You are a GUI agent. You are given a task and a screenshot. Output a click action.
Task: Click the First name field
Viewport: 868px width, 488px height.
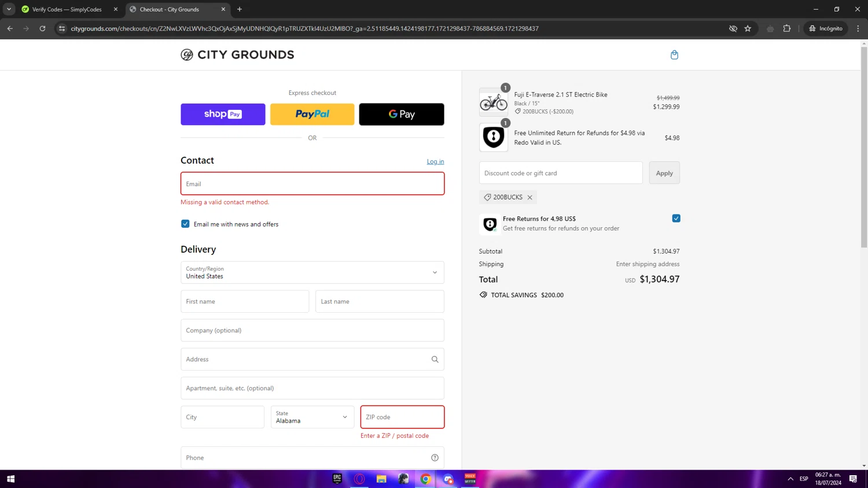245,301
